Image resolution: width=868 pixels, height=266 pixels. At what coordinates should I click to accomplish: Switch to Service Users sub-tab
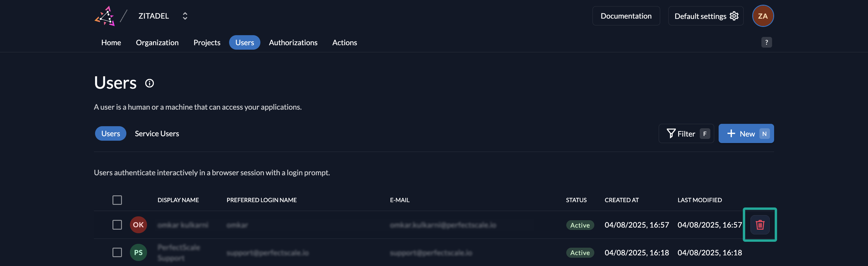point(157,134)
